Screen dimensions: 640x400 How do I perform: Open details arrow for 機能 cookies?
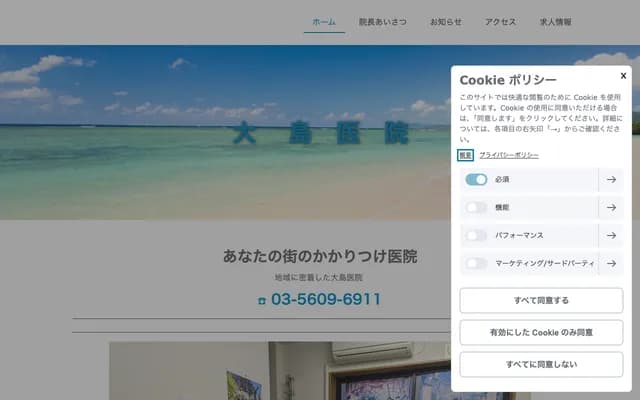[611, 208]
